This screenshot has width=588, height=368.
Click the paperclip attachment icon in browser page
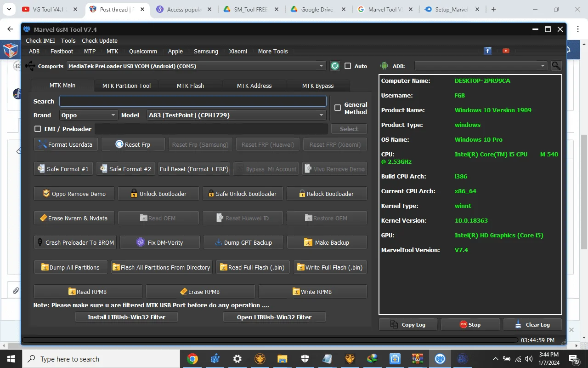(16, 291)
